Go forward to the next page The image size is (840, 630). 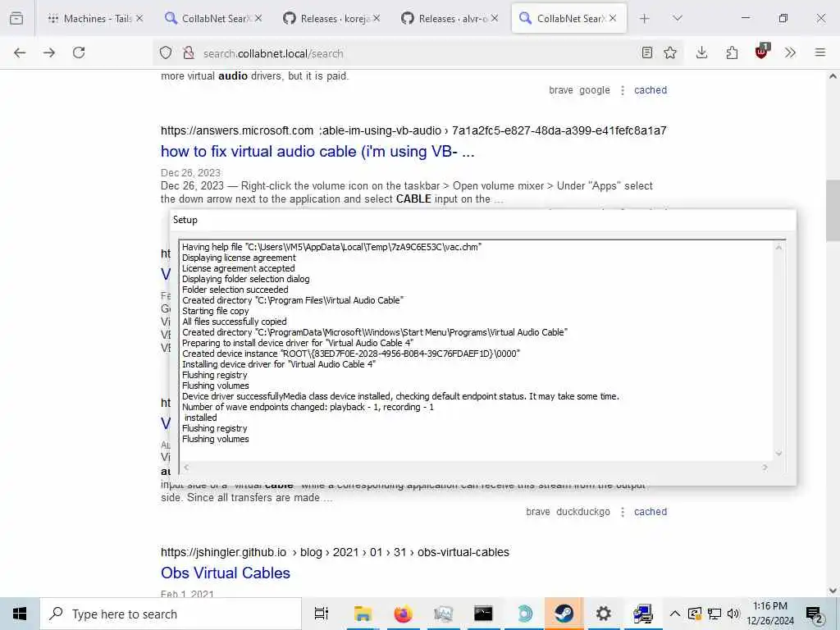[49, 52]
